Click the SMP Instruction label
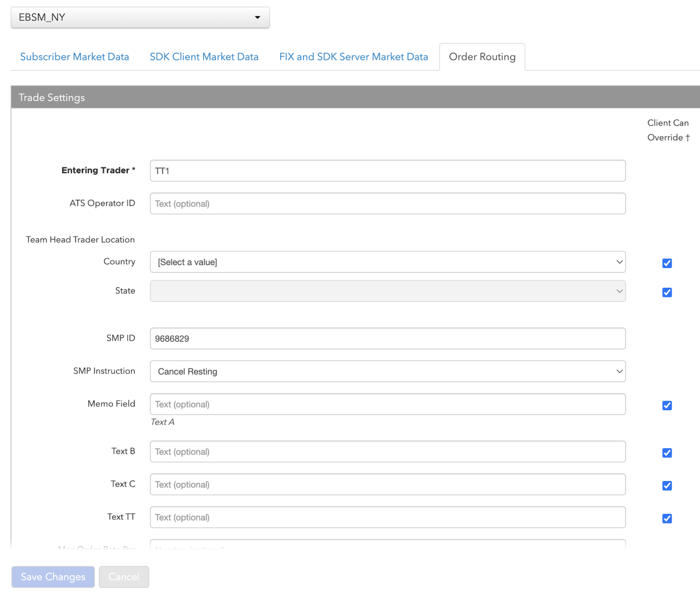 [104, 371]
